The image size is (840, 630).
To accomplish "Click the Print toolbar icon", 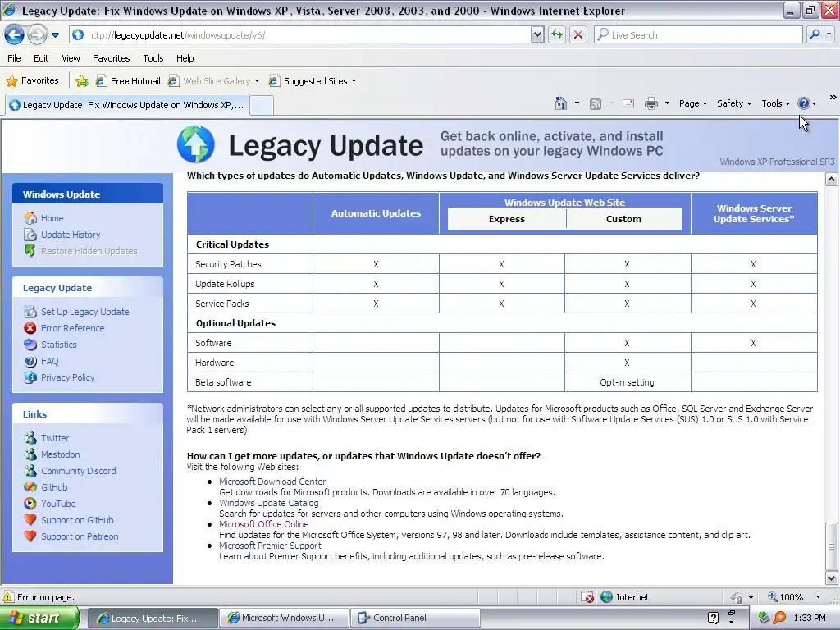I will click(651, 103).
